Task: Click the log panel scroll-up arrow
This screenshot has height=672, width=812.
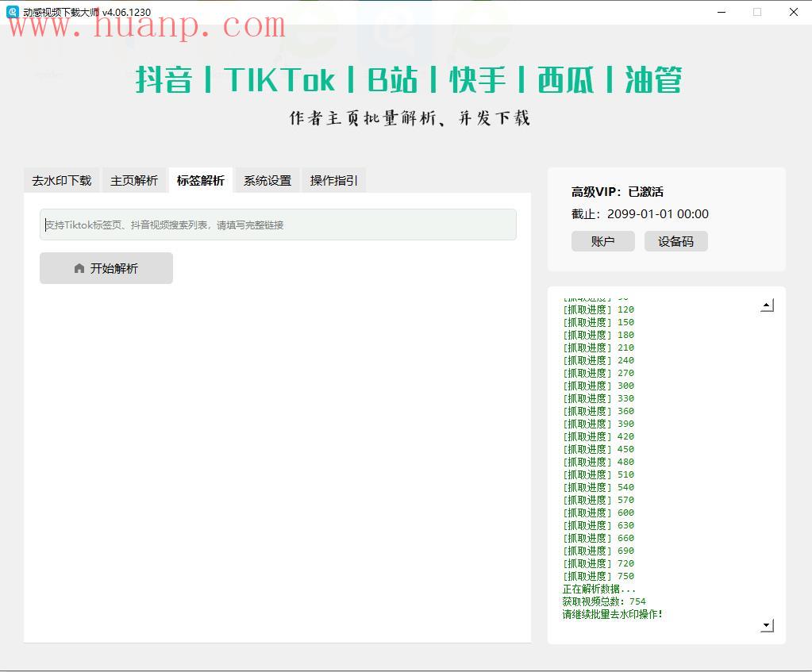Action: [x=767, y=305]
